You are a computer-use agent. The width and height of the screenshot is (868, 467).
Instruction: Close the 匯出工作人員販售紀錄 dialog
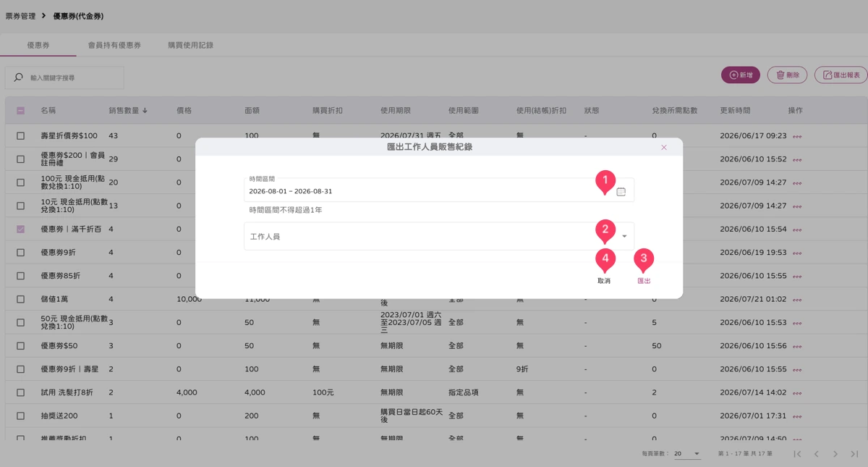664,147
